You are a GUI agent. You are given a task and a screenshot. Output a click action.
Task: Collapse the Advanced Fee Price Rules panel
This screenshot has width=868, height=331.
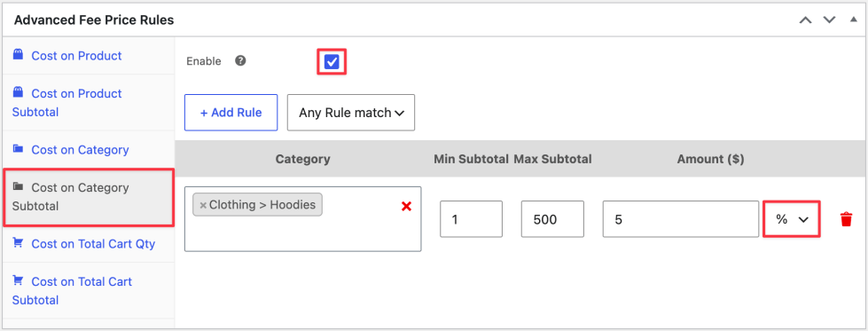pos(853,20)
